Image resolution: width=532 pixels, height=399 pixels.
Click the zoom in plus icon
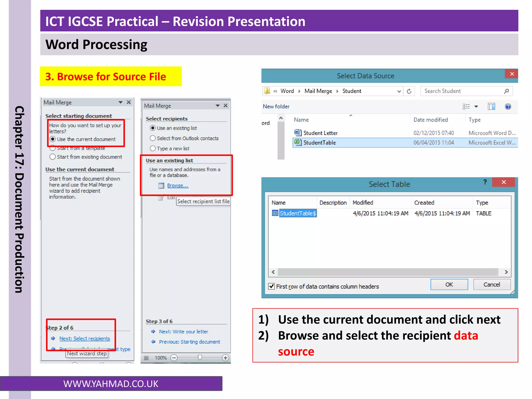click(225, 358)
